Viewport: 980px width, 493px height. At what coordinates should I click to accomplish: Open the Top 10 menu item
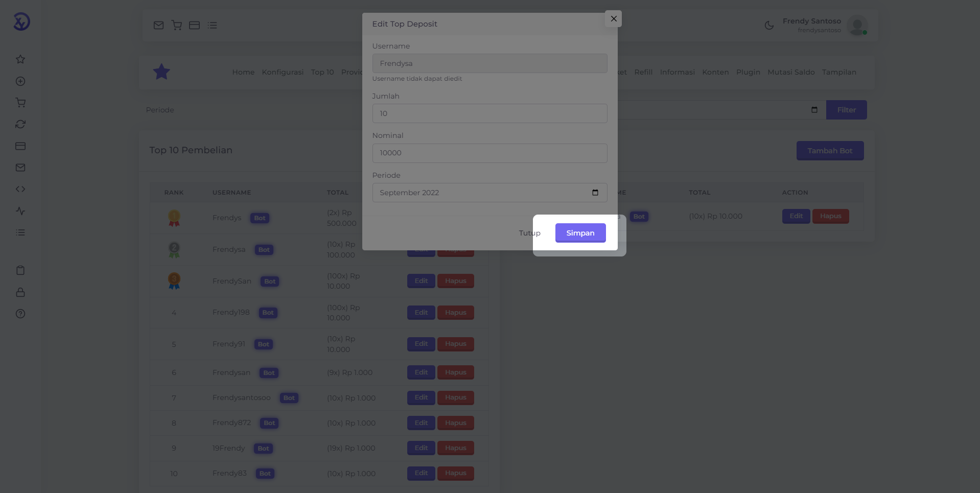click(x=322, y=72)
